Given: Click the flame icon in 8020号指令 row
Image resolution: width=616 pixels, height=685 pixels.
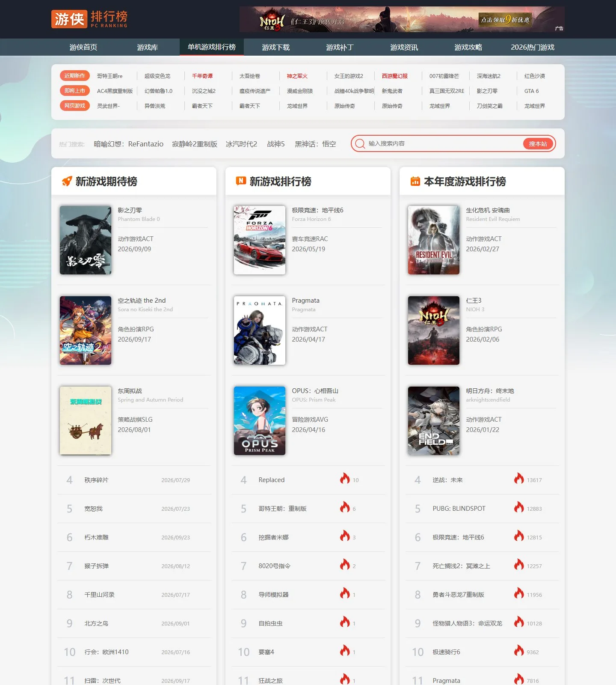Looking at the screenshot, I should tap(345, 565).
